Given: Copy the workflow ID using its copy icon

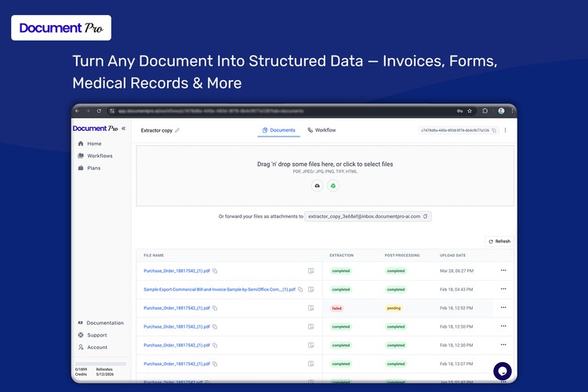Looking at the screenshot, I should (x=494, y=130).
